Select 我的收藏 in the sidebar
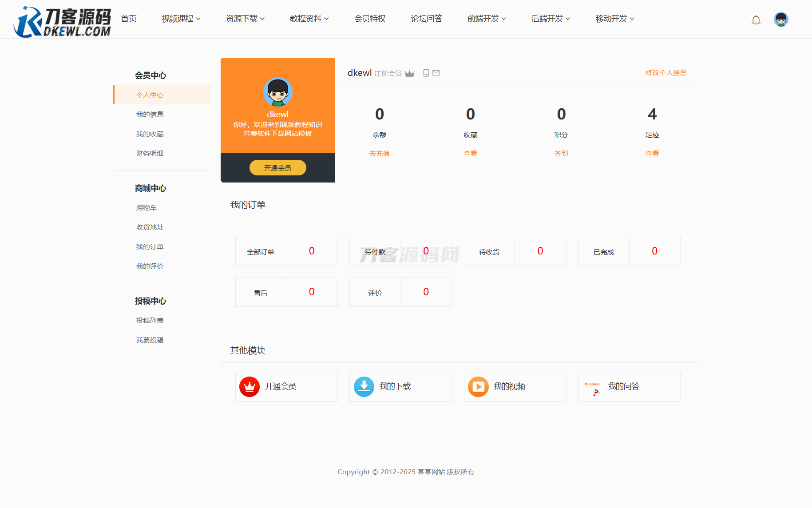The image size is (812, 508). click(x=150, y=134)
